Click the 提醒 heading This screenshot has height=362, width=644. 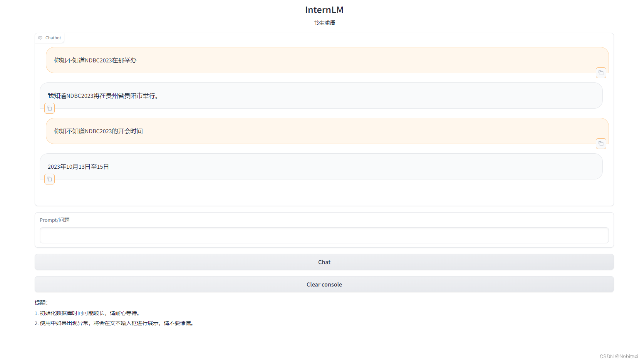point(41,303)
